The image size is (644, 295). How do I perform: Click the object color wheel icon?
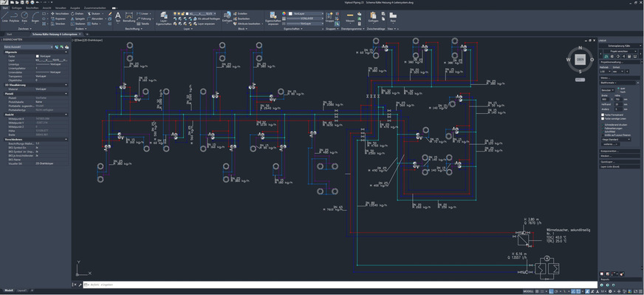pyautogui.click(x=284, y=13)
